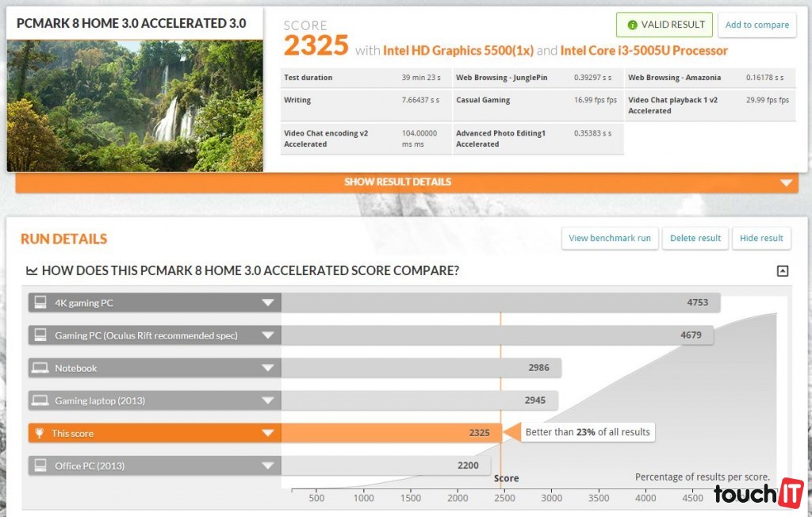The width and height of the screenshot is (812, 517).
Task: Expand the Office PC (2013) dropdown arrow
Action: 267,465
